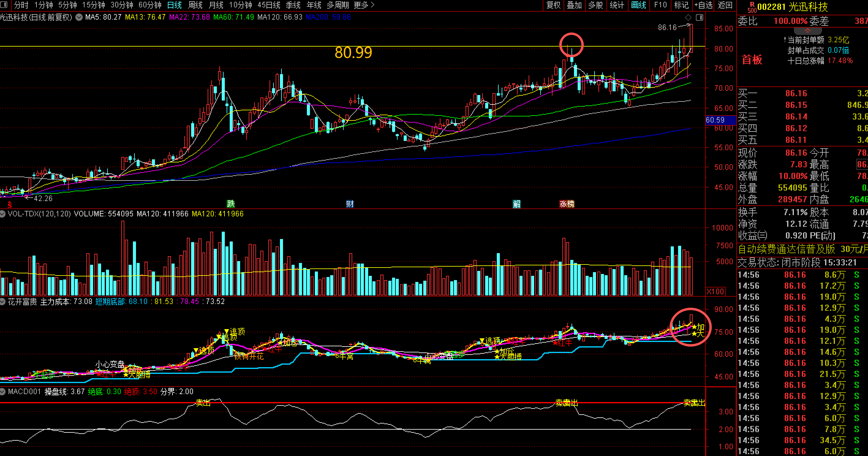This screenshot has width=868, height=456.
Task: Switch to 60分钟 period tab
Action: [150, 5]
